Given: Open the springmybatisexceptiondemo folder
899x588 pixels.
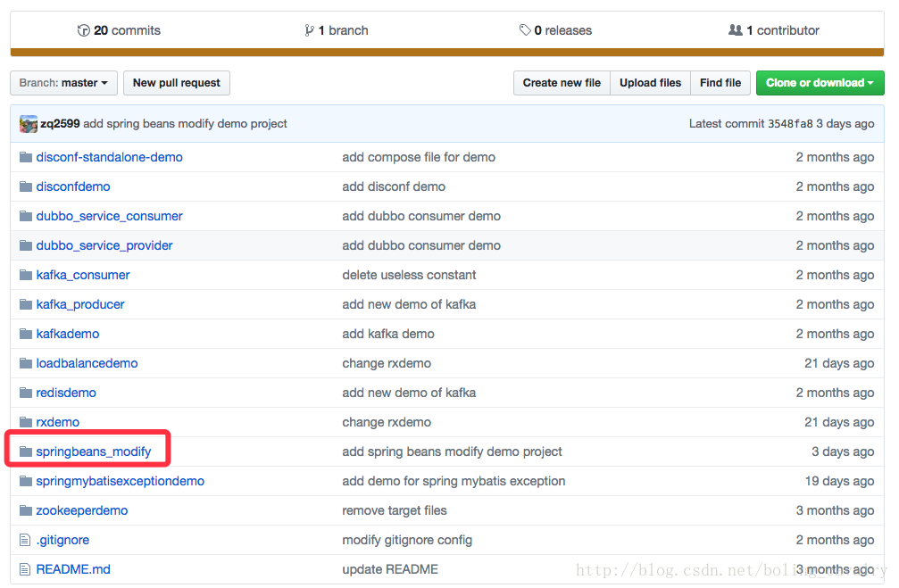Looking at the screenshot, I should 121,481.
